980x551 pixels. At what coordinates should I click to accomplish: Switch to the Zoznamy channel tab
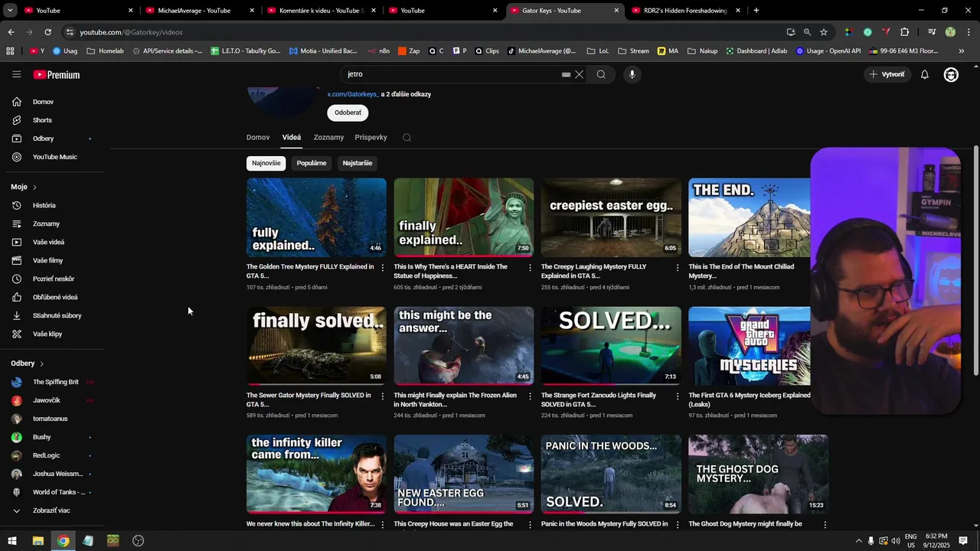pos(328,138)
